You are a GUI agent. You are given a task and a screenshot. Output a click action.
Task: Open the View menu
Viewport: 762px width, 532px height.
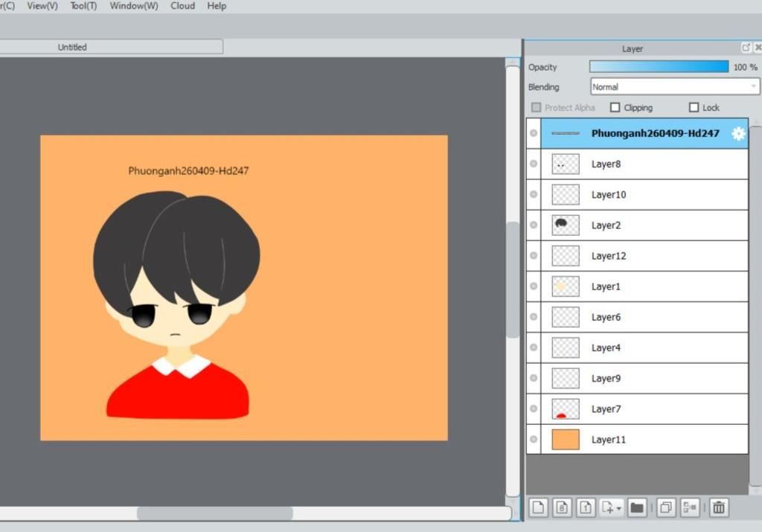(x=42, y=6)
